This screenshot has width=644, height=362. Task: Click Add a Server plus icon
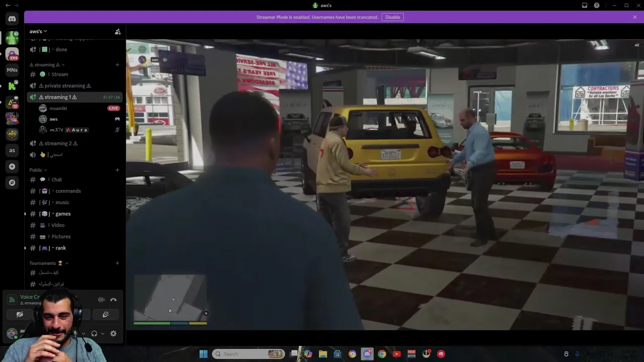point(12,166)
